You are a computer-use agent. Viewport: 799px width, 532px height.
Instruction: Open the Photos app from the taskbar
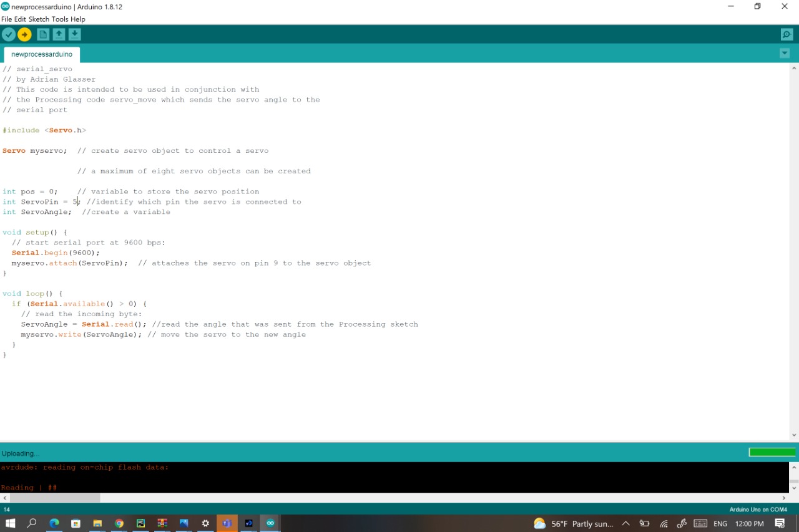[184, 523]
